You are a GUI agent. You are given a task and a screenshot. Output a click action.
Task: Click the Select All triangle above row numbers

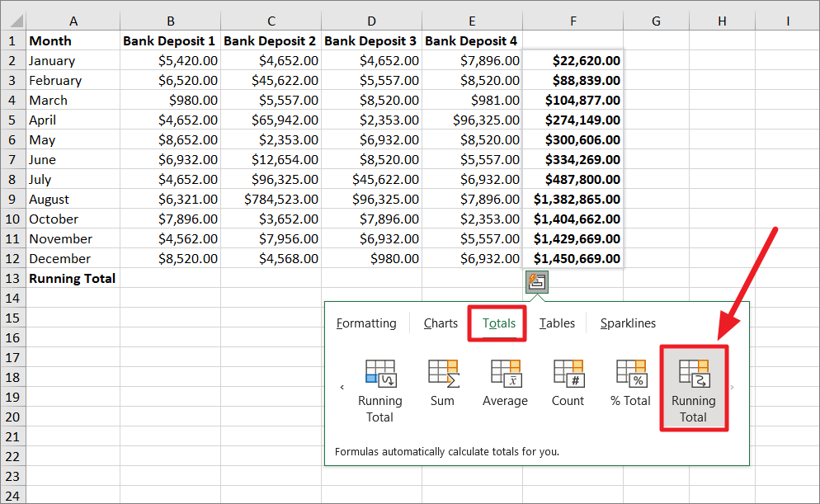(x=16, y=20)
